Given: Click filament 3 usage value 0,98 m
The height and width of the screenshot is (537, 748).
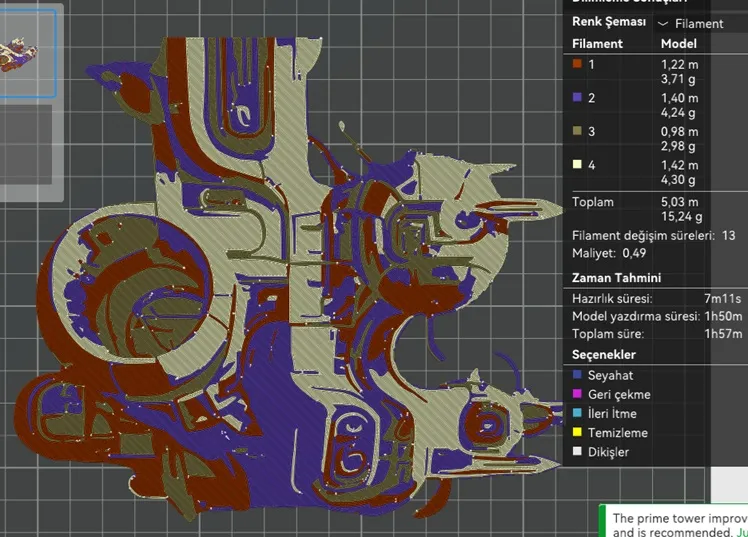Looking at the screenshot, I should 679,131.
